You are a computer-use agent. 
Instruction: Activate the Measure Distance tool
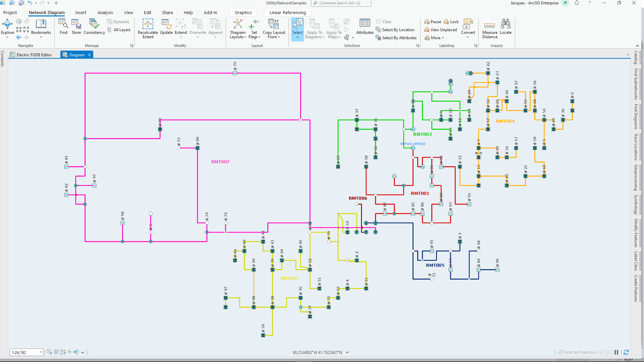[x=490, y=28]
